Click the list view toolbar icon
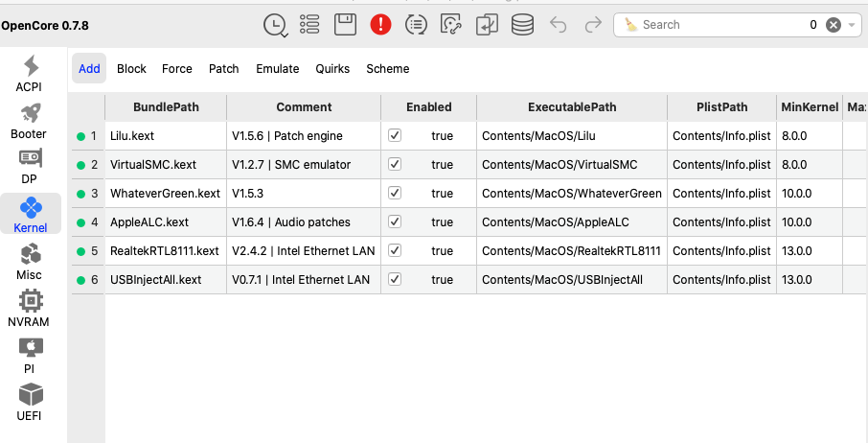Screen dimensions: 868x443 (x=309, y=25)
